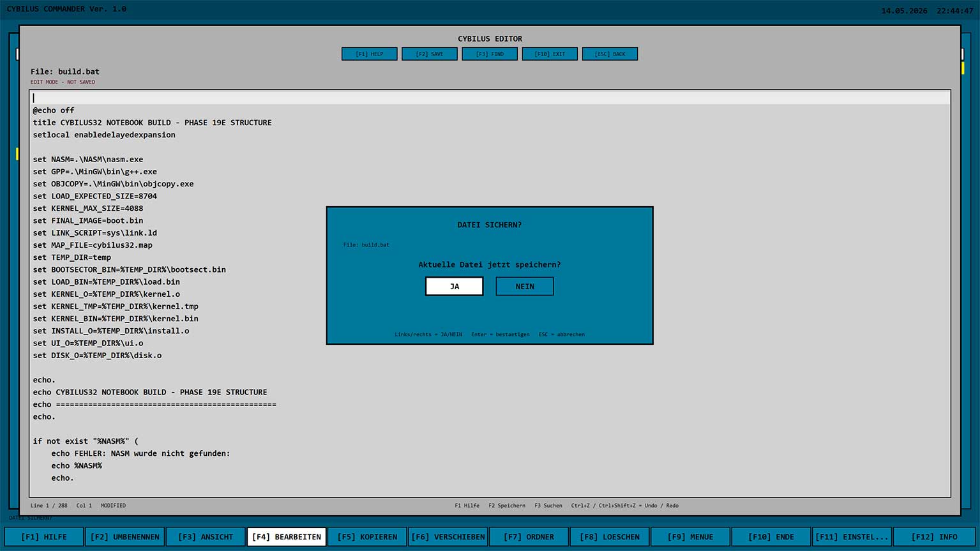Open editor help via [F1] HELP button
Screen dimensions: 980x551
370,54
